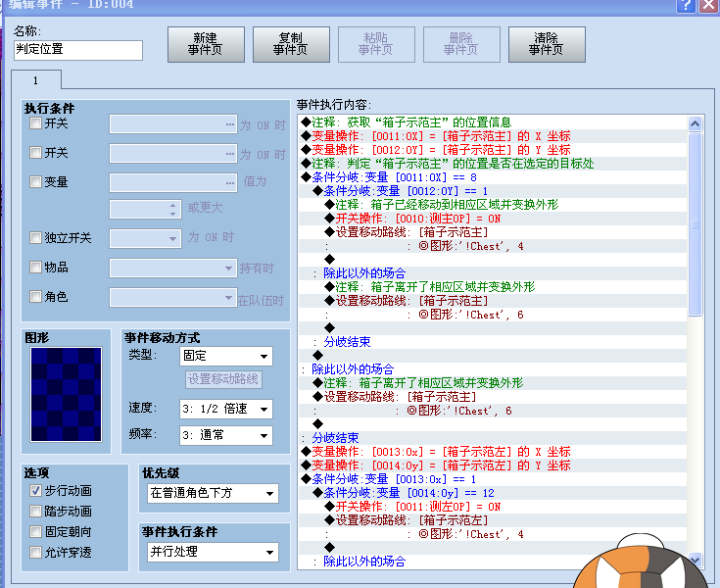The width and height of the screenshot is (720, 588).
Task: Select 条件分歧 变量 [0012:OY] == 1 line
Action: (493, 191)
